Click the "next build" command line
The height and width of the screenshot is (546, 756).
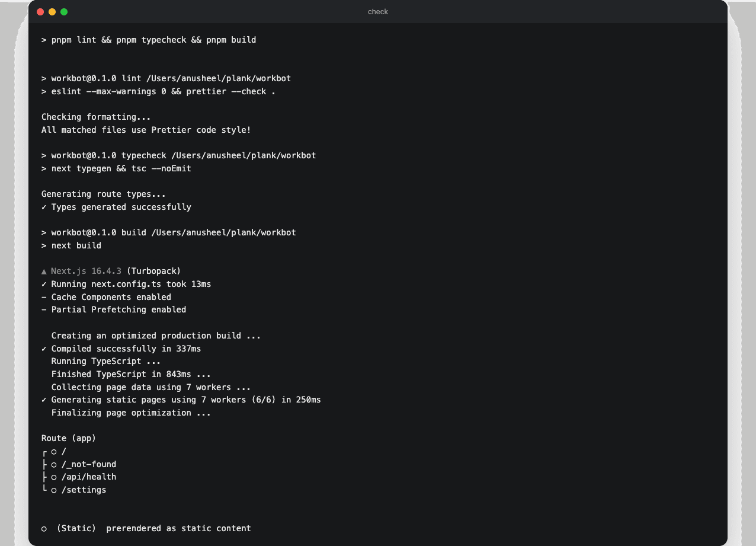(71, 245)
